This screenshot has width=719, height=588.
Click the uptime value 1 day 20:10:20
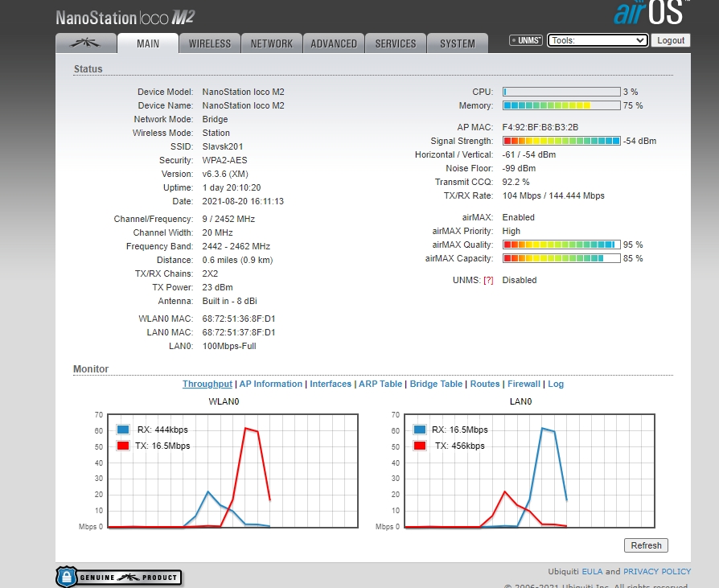pos(232,187)
